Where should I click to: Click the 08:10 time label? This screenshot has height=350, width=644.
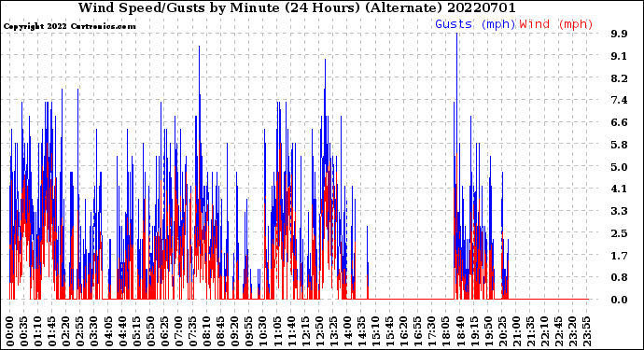pyautogui.click(x=206, y=331)
